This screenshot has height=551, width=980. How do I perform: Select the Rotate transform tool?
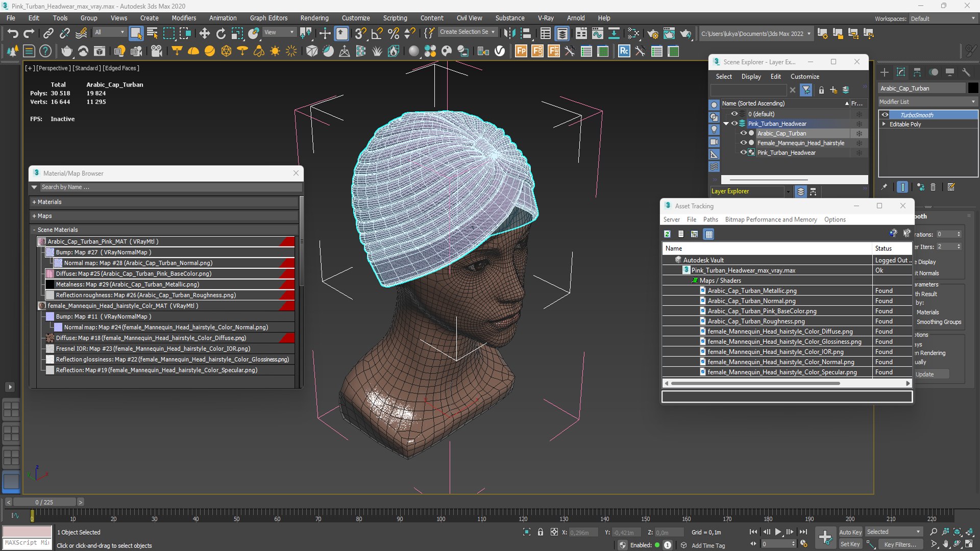[220, 34]
